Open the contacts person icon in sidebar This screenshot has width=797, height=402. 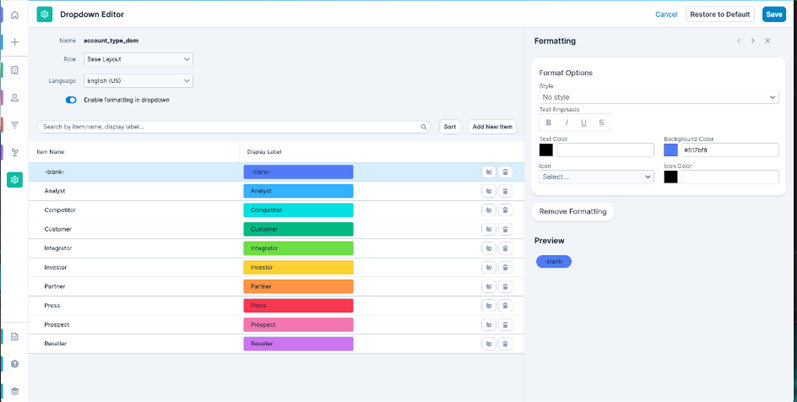point(14,98)
